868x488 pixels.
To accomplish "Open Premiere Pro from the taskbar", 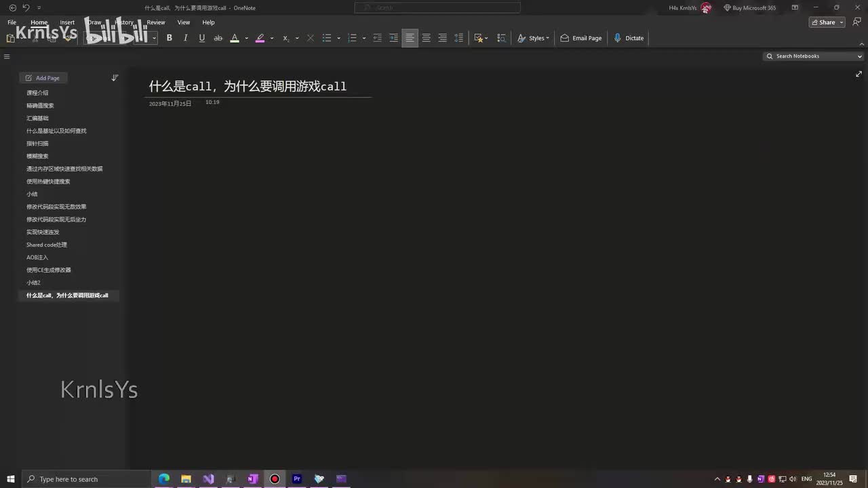I will coord(296,479).
